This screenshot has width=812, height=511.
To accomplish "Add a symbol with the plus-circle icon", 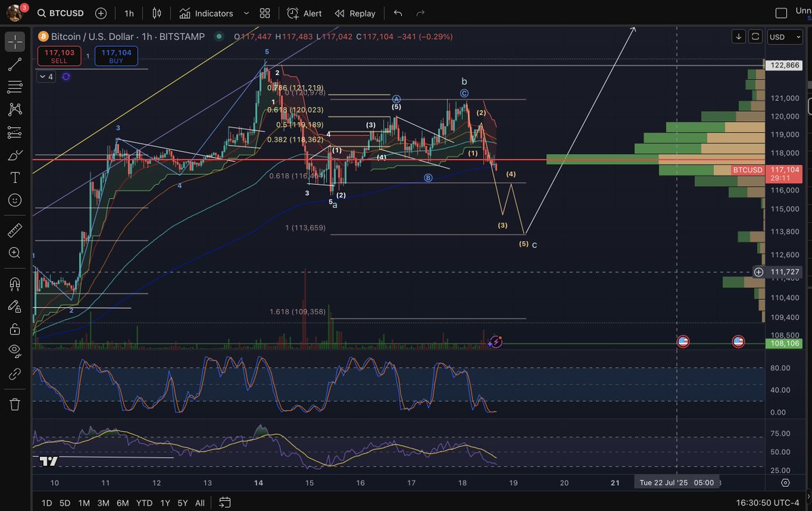I will [x=101, y=14].
